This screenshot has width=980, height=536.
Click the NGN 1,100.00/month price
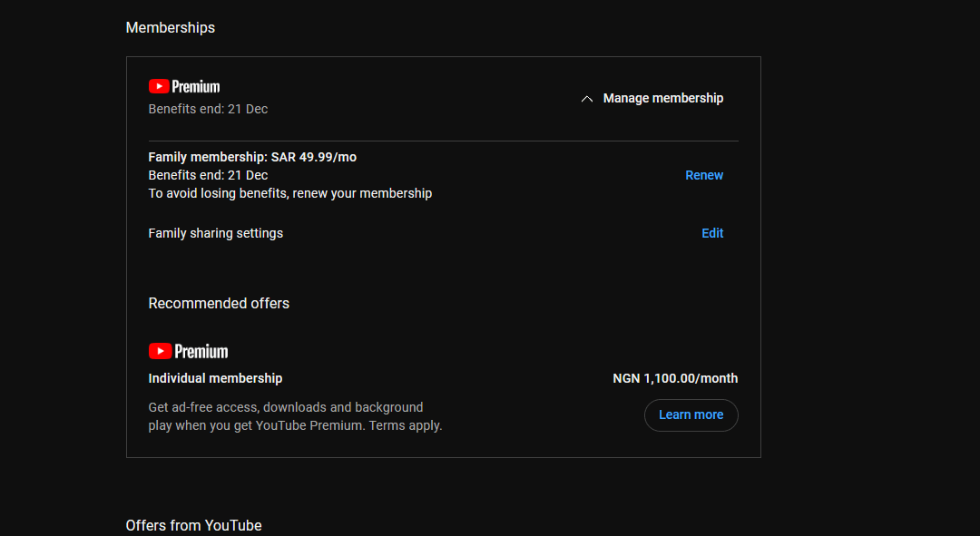(x=675, y=378)
